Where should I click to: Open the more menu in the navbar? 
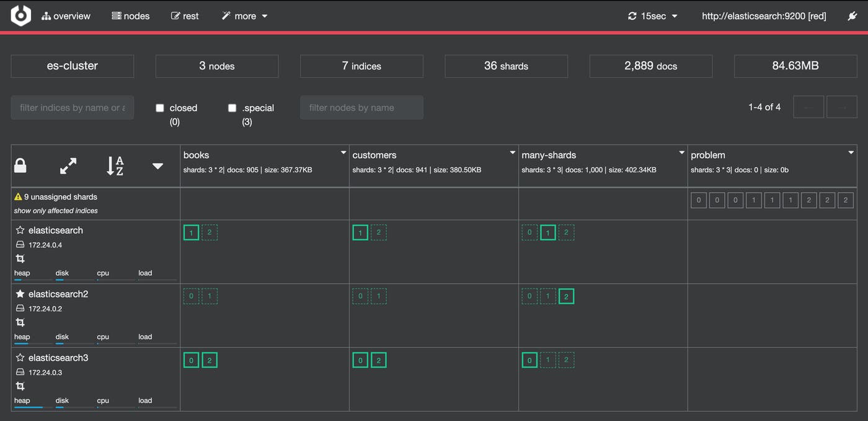click(244, 16)
